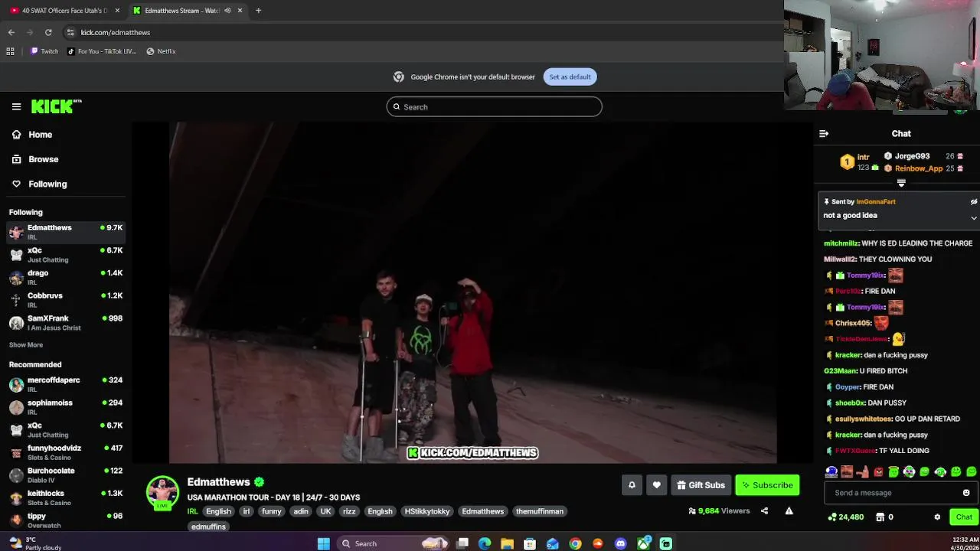
Task: Open keithlocks recommended channel
Action: pyautogui.click(x=66, y=497)
